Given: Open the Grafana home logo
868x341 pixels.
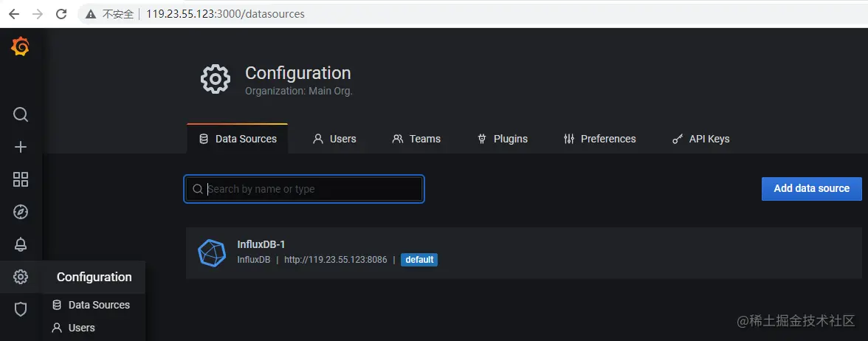Looking at the screenshot, I should (21, 47).
